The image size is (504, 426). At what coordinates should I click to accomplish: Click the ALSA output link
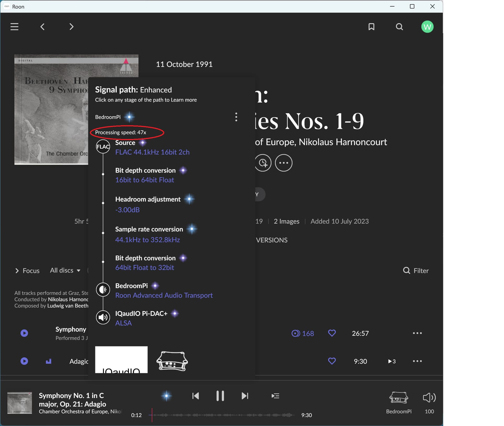[x=123, y=323]
